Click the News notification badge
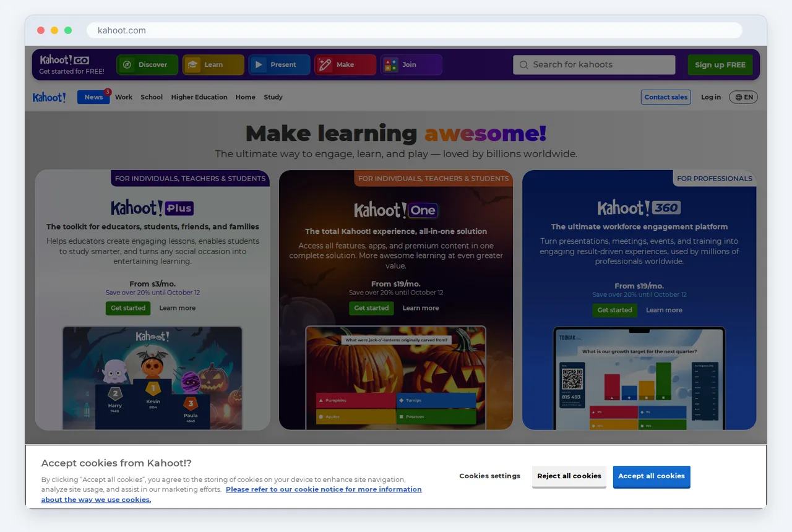 [108, 92]
